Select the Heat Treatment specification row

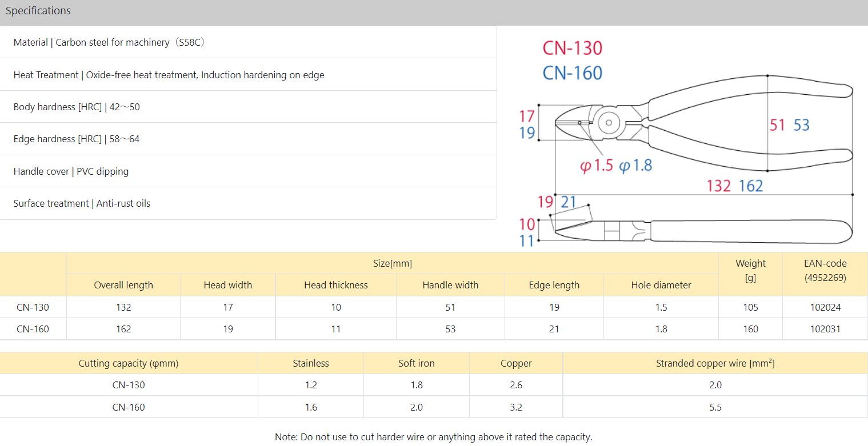pos(169,75)
